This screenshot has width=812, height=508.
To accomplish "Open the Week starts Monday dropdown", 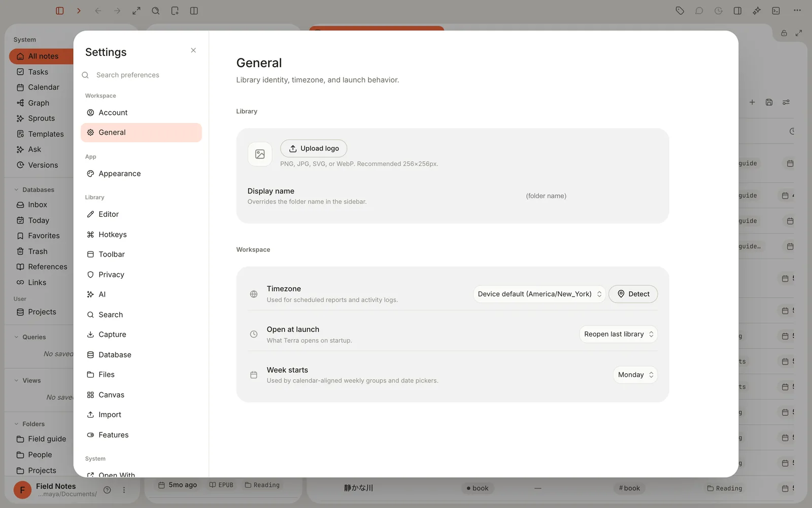I will tap(635, 375).
